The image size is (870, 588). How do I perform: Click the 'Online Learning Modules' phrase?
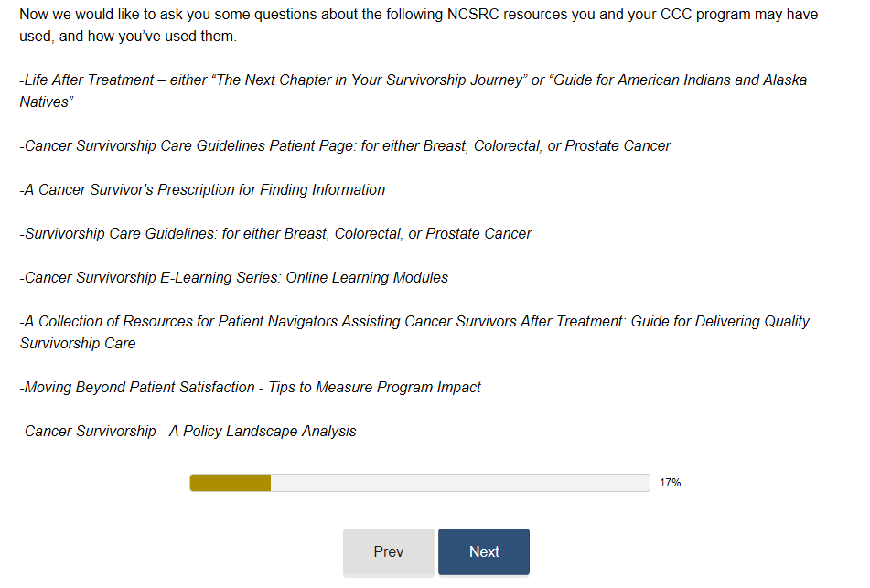(x=367, y=278)
